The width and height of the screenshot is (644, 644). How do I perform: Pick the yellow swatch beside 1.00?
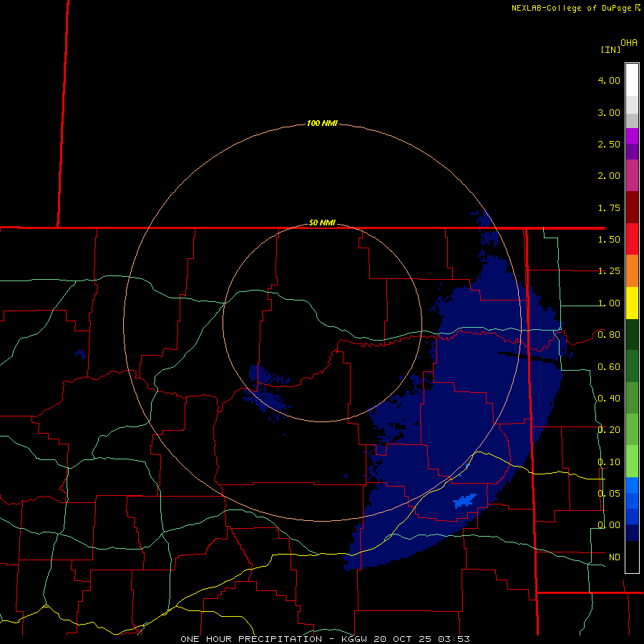(632, 303)
